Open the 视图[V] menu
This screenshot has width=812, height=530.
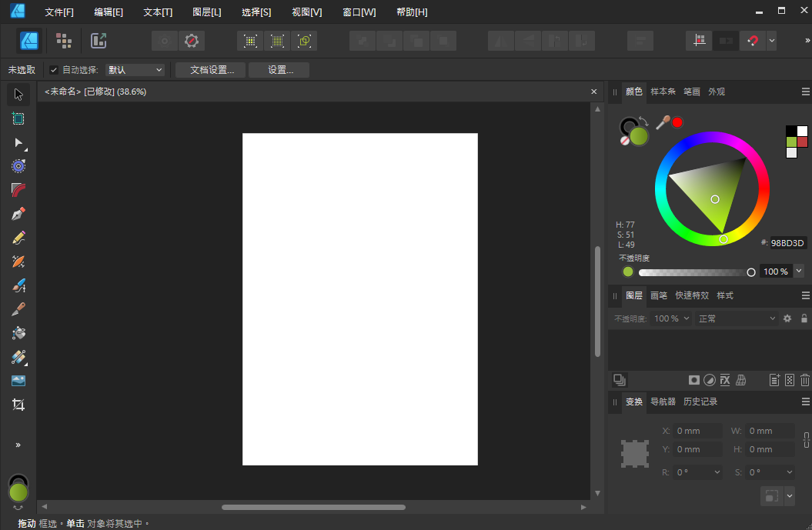click(306, 12)
